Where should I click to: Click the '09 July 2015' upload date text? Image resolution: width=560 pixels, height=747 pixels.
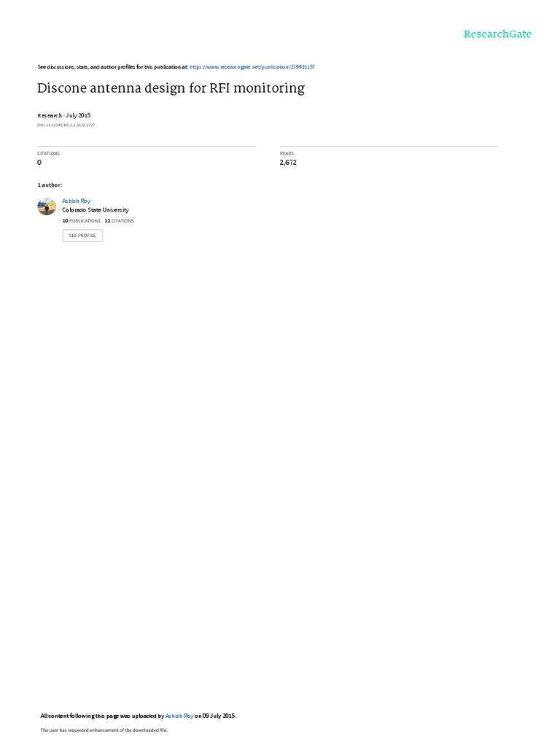click(219, 716)
